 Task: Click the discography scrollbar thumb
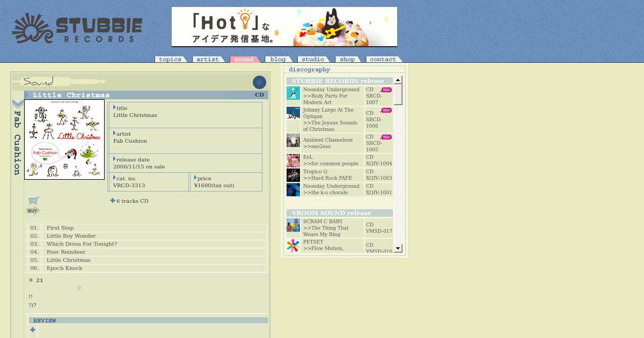pyautogui.click(x=398, y=94)
